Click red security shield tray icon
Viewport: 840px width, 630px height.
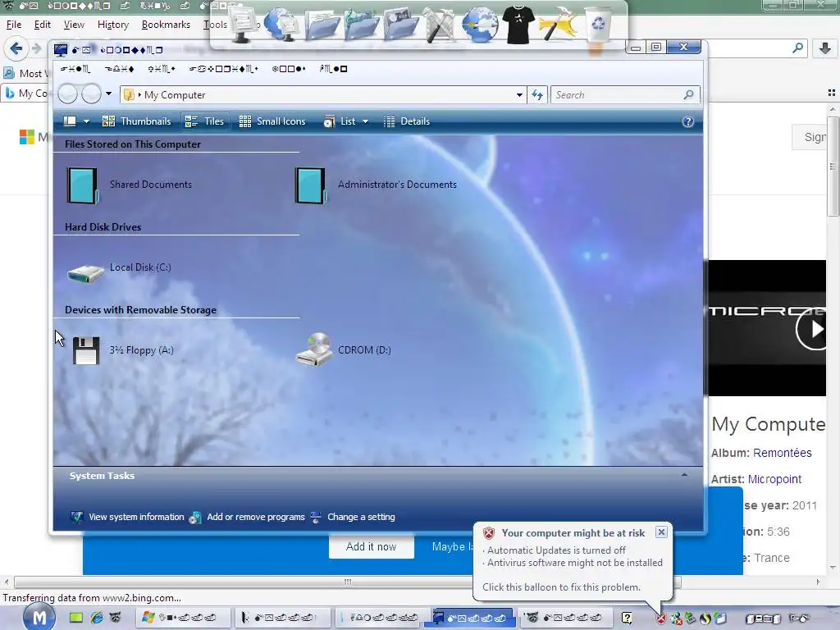tap(661, 619)
